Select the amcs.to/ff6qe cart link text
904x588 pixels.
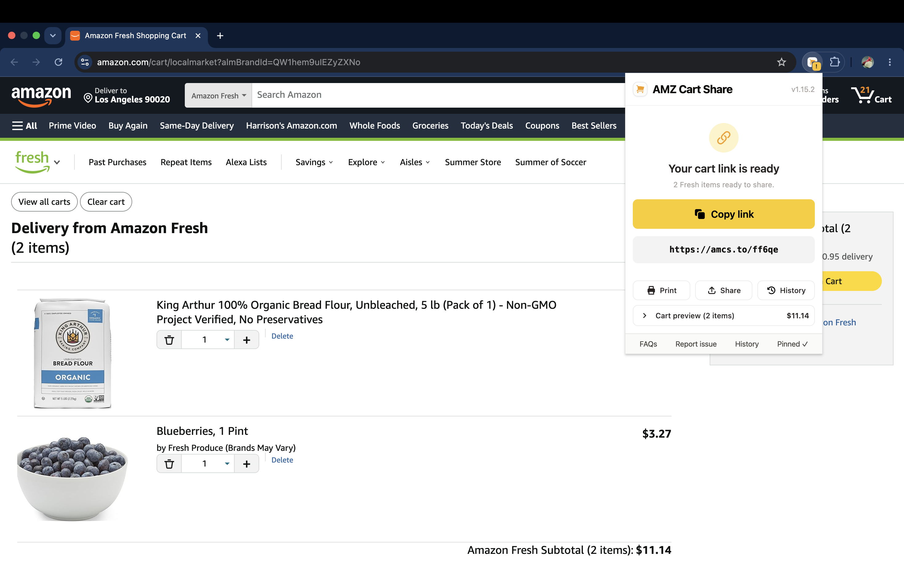point(724,249)
